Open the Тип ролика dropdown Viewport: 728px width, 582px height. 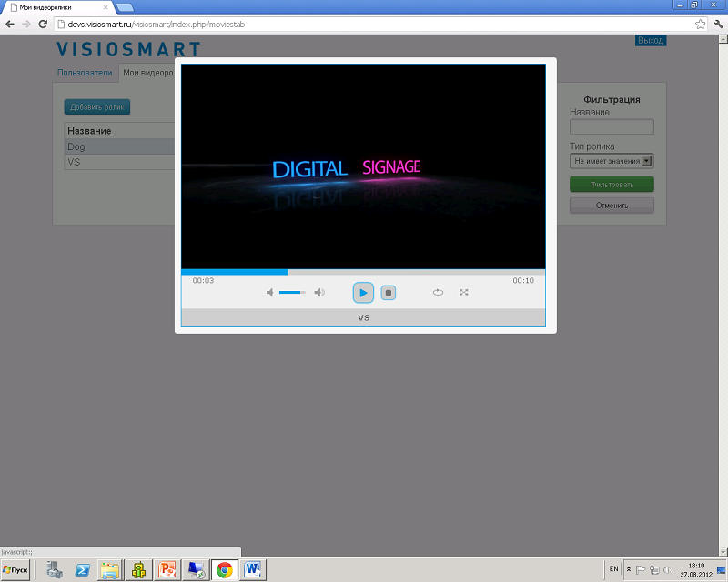(x=612, y=161)
